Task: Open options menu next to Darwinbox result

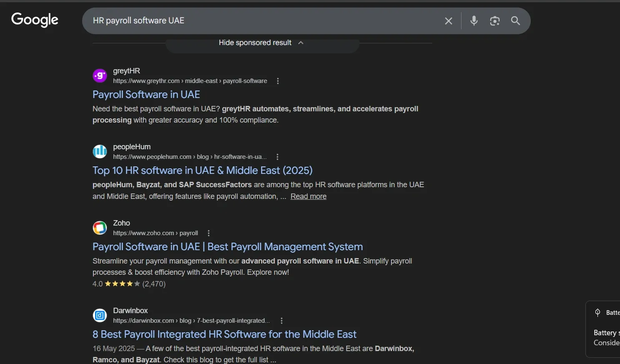Action: tap(281, 321)
